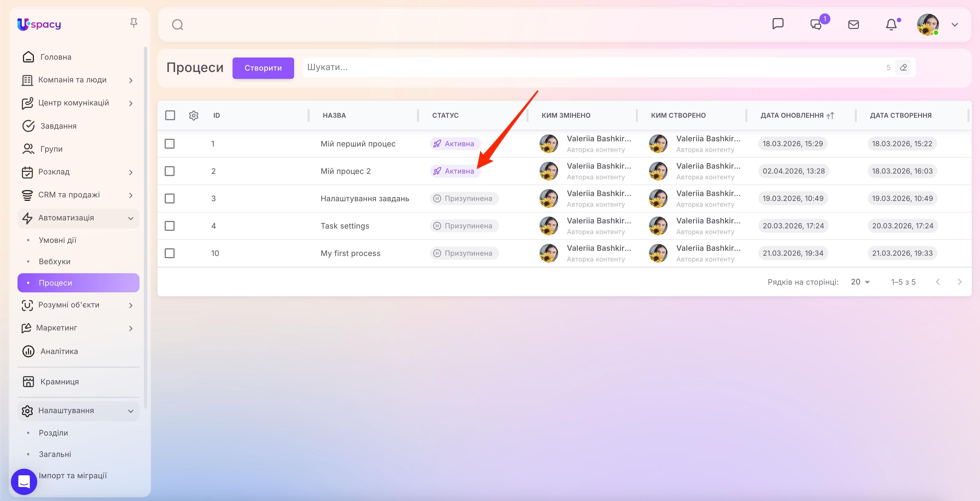Select all rows using the header checkbox

[170, 115]
